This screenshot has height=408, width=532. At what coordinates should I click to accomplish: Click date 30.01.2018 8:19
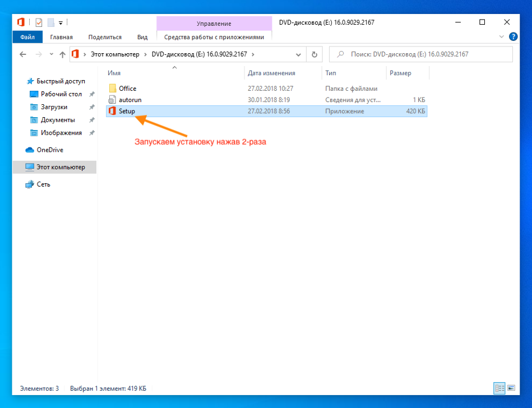click(269, 100)
